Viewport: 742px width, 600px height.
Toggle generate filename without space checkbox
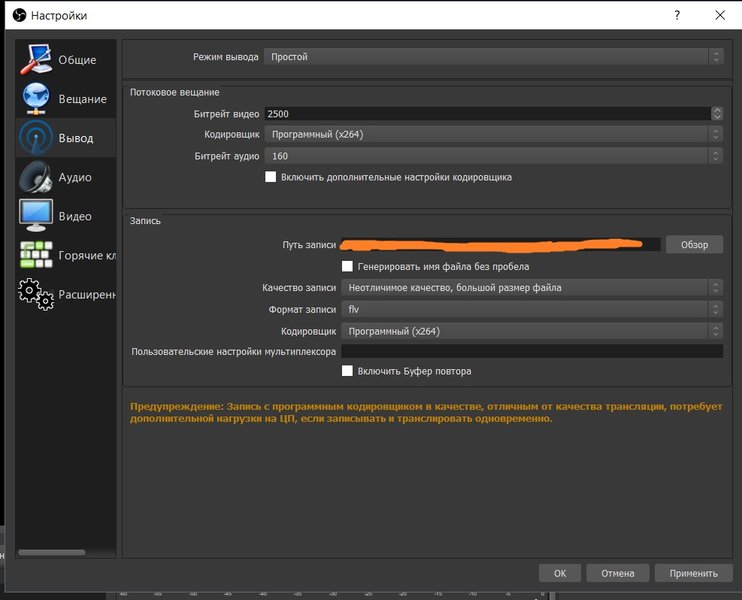click(347, 266)
